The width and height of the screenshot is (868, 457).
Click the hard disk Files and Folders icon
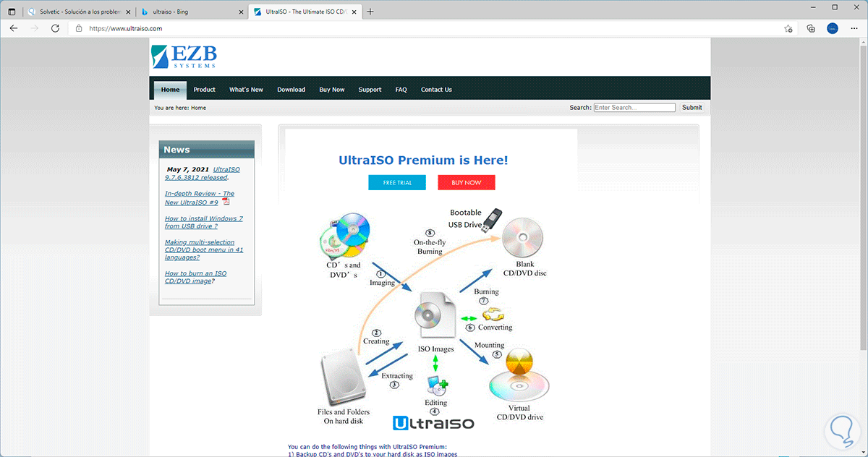pyautogui.click(x=344, y=377)
